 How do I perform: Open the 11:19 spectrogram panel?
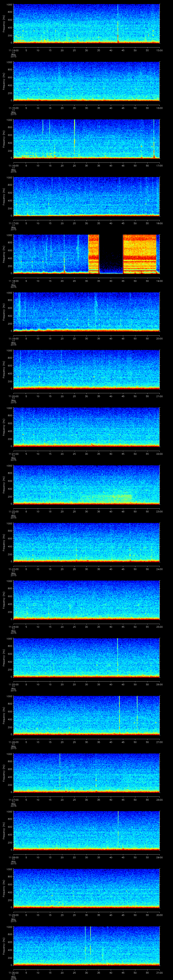point(86,312)
